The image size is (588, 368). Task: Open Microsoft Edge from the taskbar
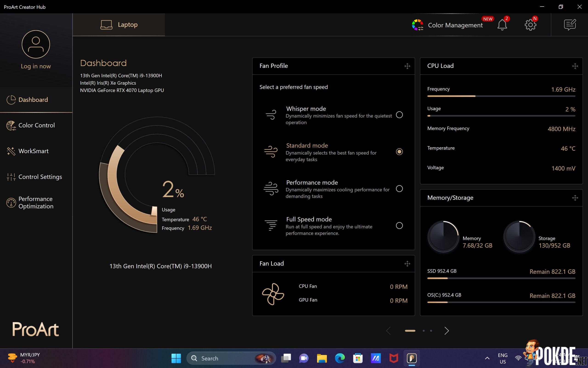point(340,358)
